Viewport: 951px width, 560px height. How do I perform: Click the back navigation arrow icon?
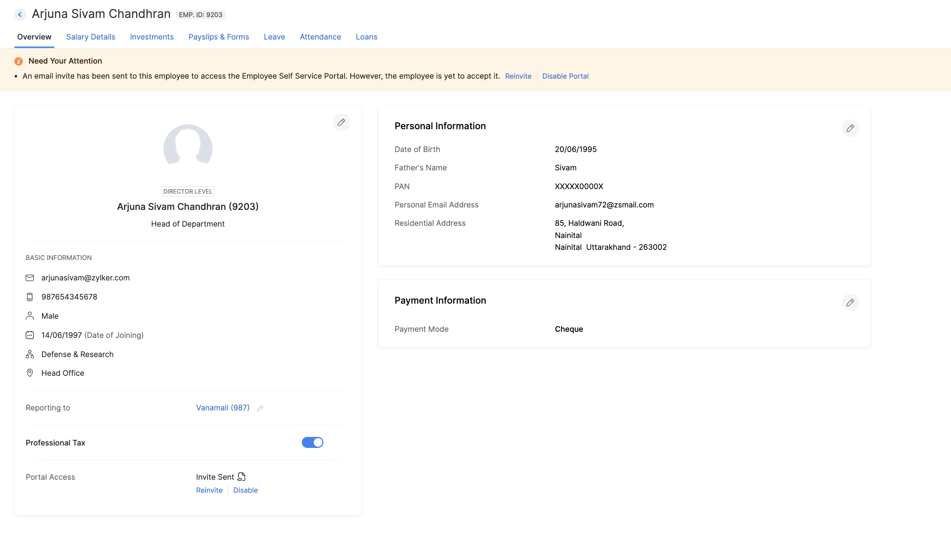[x=19, y=14]
